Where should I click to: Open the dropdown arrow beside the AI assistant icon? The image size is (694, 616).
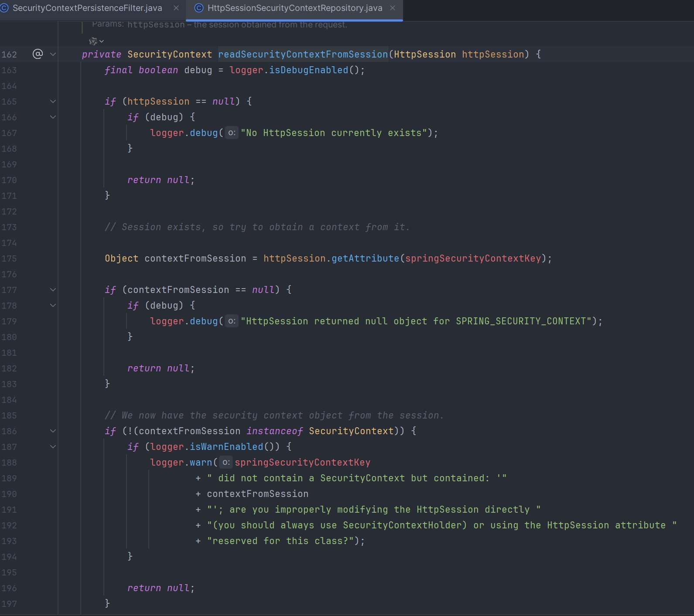coord(102,41)
